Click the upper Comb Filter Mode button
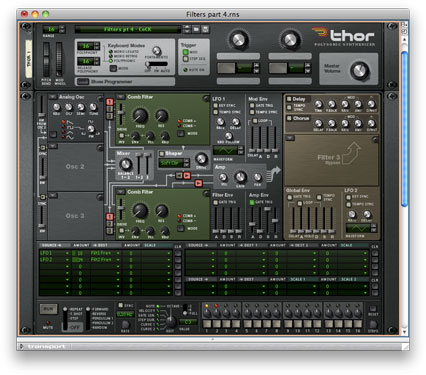Screen dimensions: 426x375 181,133
